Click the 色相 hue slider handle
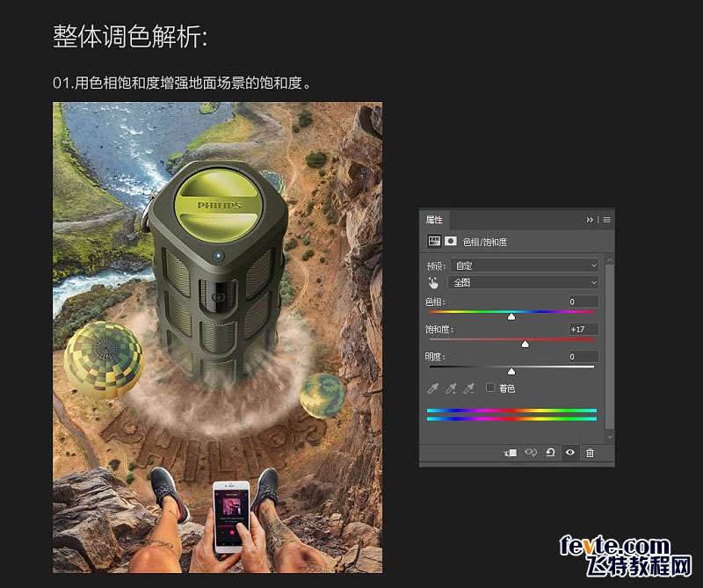The width and height of the screenshot is (703, 588). (x=511, y=317)
